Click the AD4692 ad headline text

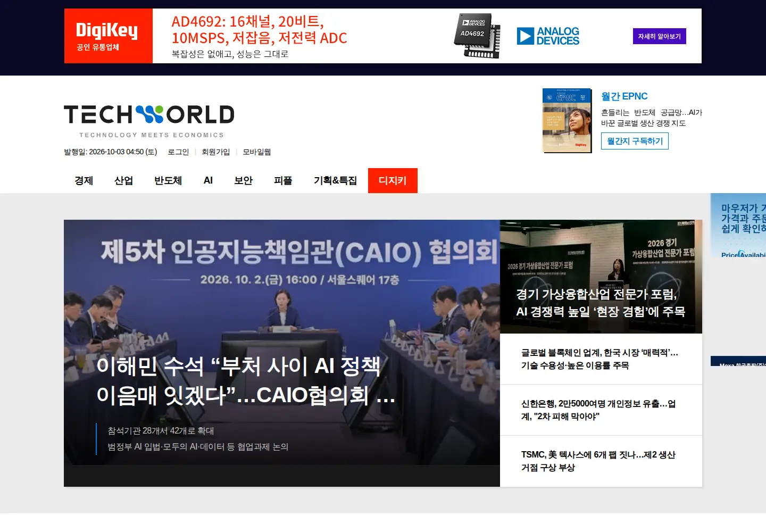(259, 30)
